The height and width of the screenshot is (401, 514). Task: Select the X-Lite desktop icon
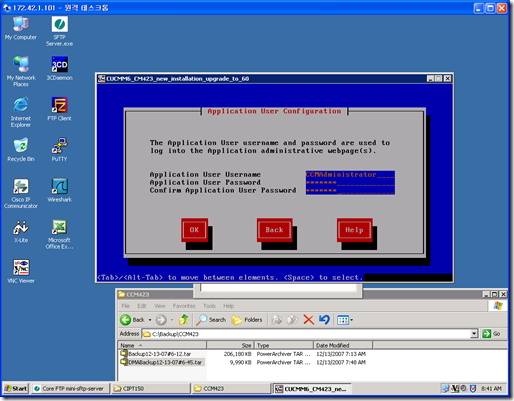(21, 231)
